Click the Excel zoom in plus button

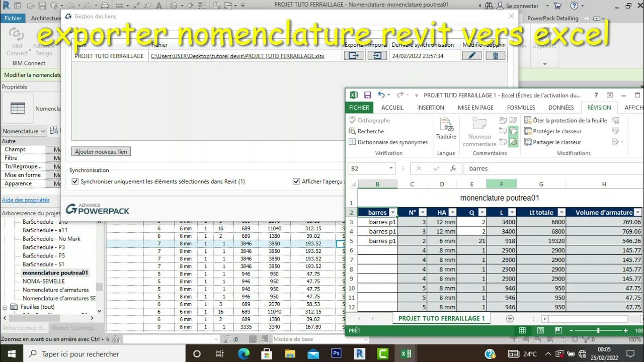tap(626, 331)
